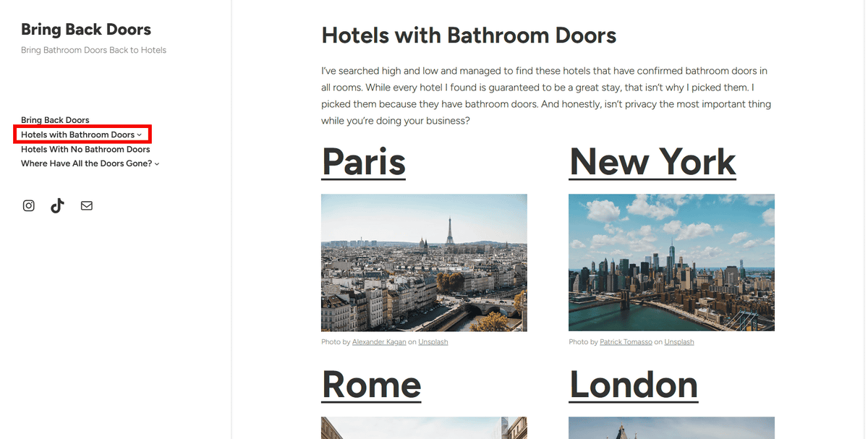The width and height of the screenshot is (868, 439).
Task: Open the Where Have All the Doors Gone? menu item
Action: (87, 163)
